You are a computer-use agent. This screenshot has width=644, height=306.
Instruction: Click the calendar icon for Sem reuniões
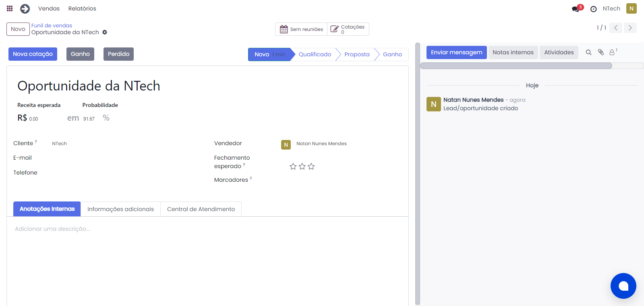284,29
